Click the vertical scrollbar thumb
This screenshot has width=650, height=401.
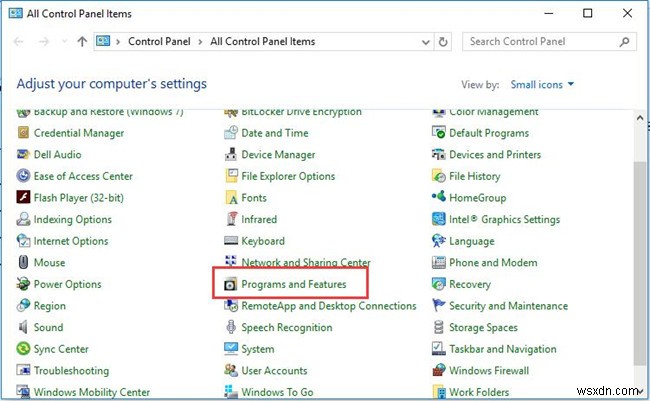click(640, 263)
